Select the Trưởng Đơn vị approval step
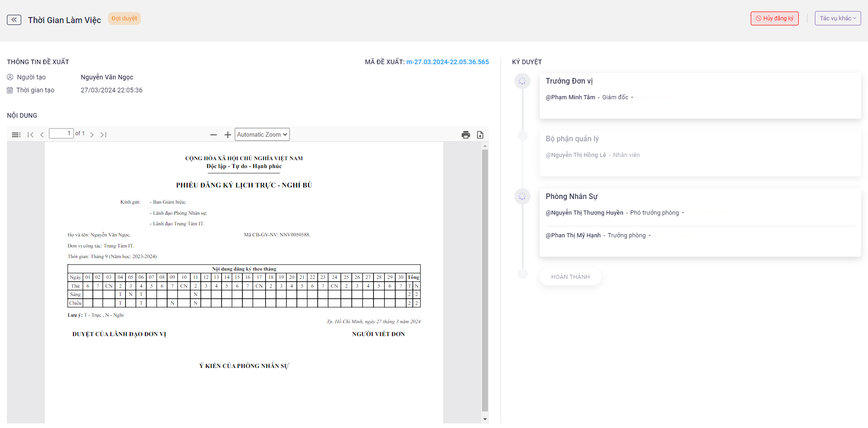Image resolution: width=868 pixels, height=428 pixels. (x=569, y=81)
